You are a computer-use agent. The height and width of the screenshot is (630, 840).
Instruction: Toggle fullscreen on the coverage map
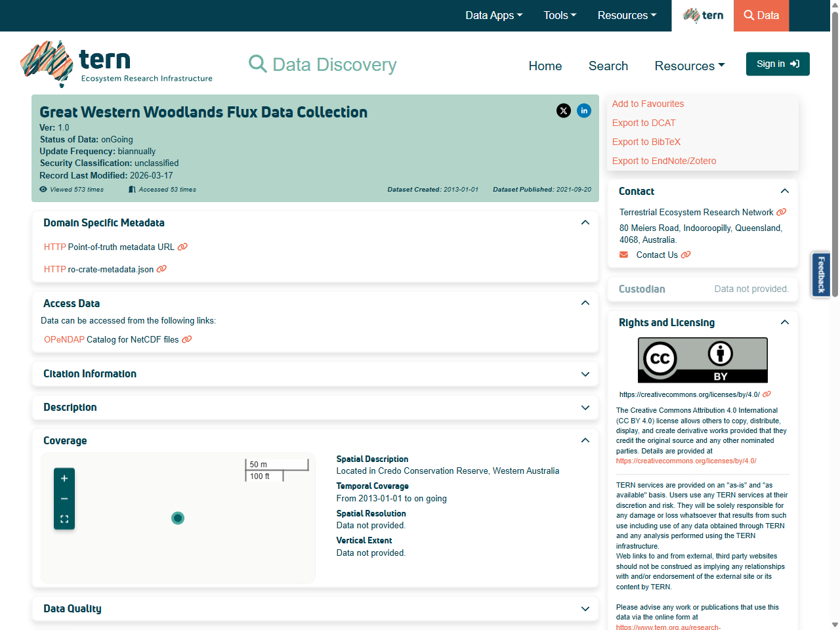[x=64, y=518]
